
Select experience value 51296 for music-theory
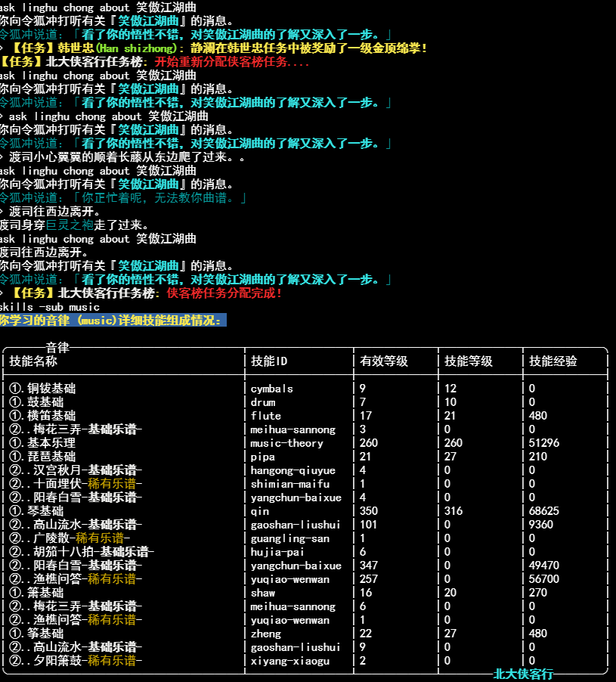point(544,443)
